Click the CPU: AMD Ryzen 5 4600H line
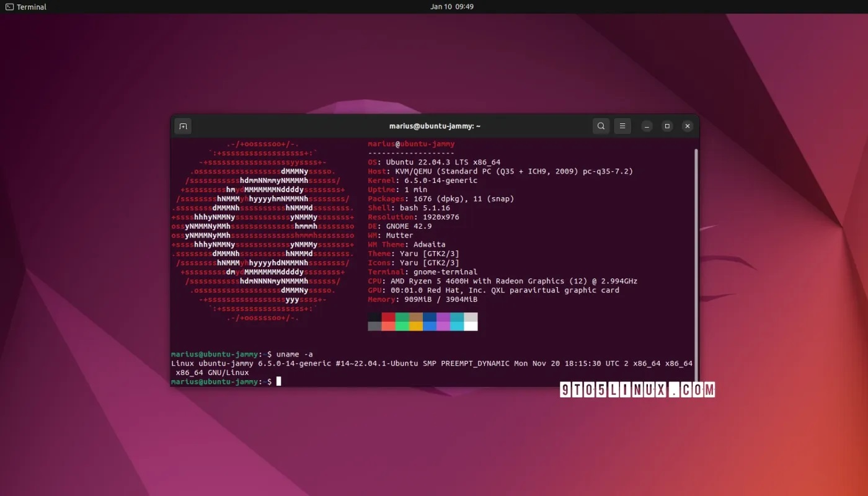The width and height of the screenshot is (868, 496). coord(503,281)
